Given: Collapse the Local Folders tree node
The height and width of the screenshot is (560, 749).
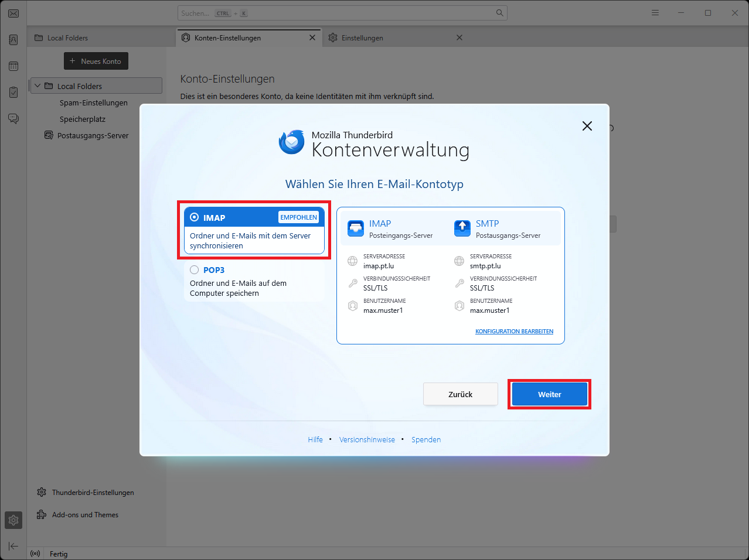Looking at the screenshot, I should [x=38, y=86].
